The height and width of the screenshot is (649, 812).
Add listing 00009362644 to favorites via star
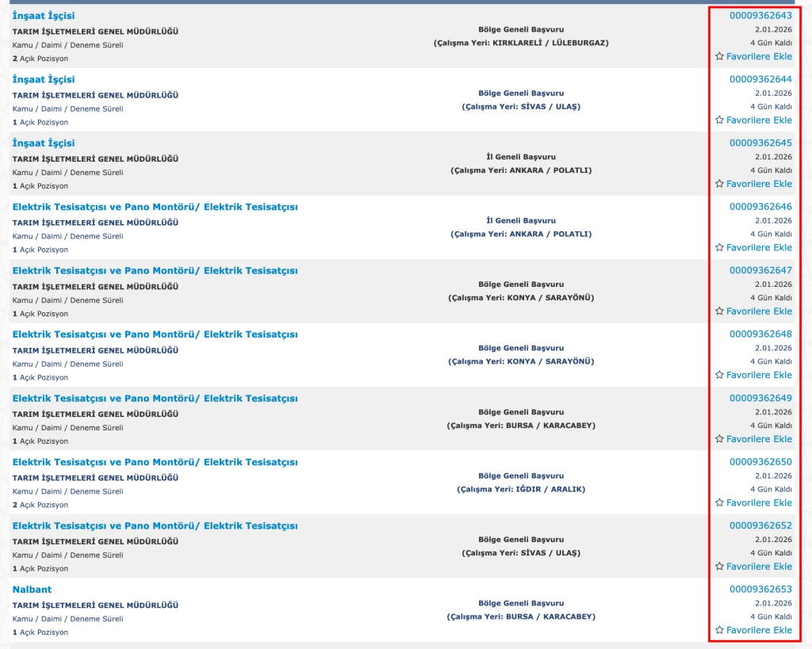[719, 120]
